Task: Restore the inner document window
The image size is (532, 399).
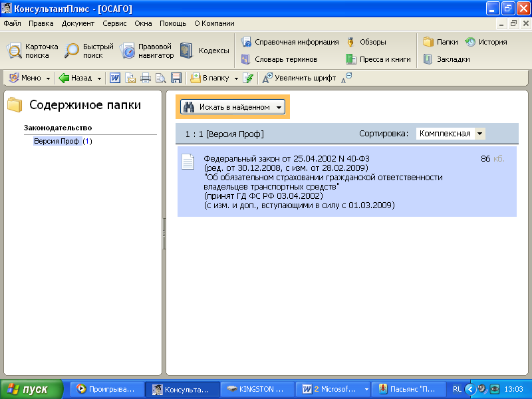Action: [x=513, y=23]
